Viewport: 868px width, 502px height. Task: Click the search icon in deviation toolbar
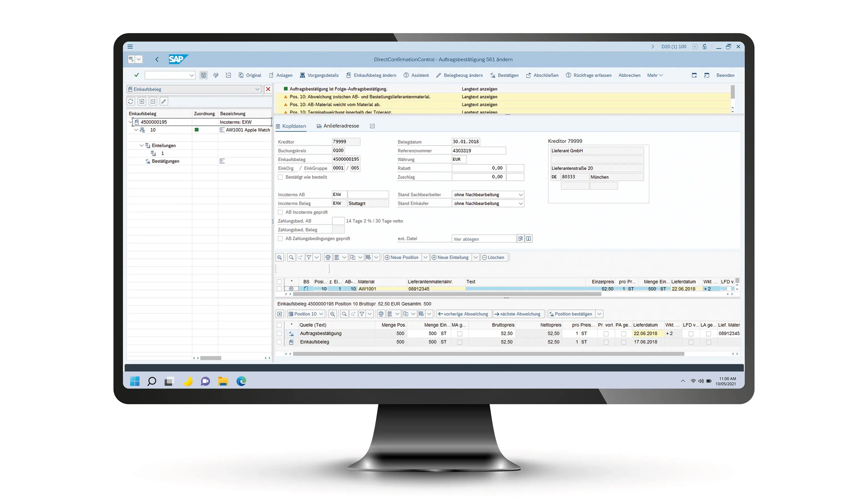pyautogui.click(x=344, y=314)
